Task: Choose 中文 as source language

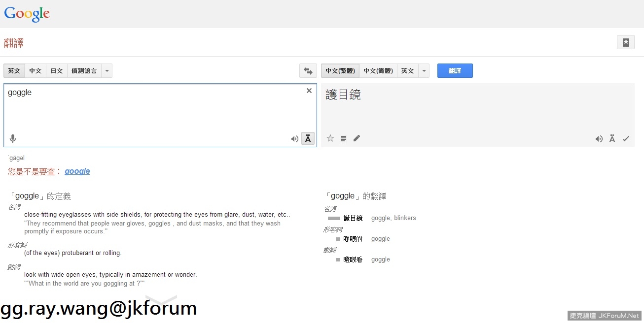Action: tap(36, 71)
